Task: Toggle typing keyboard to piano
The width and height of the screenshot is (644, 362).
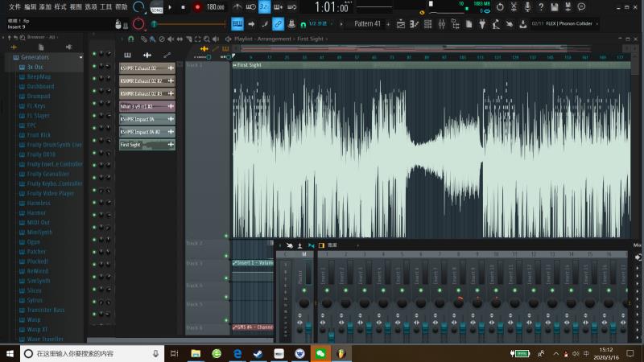Action: 237,24
